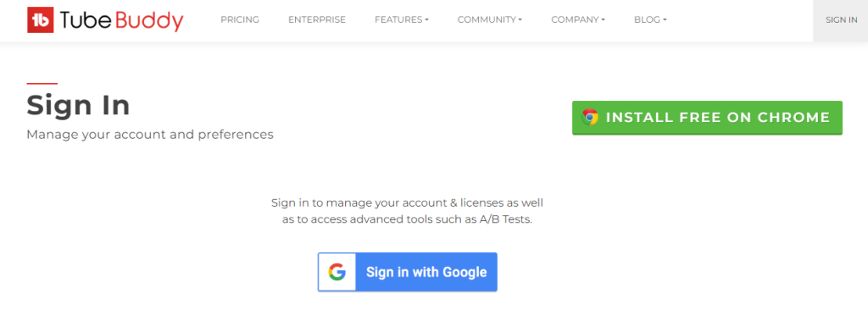Viewport: 868px width, 332px height.
Task: Click the caret arrow next to Community
Action: click(520, 20)
